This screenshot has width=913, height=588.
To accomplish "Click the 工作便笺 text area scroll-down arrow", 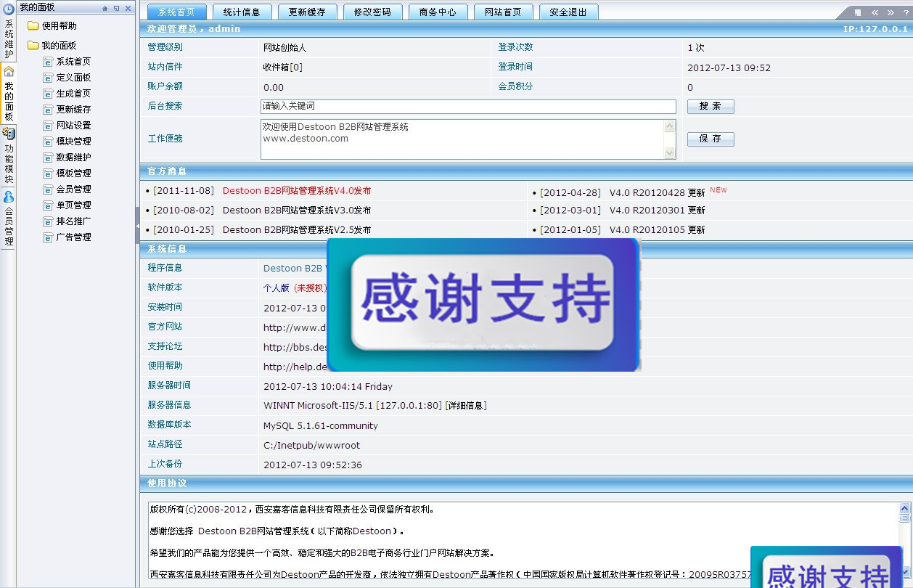I will click(670, 153).
